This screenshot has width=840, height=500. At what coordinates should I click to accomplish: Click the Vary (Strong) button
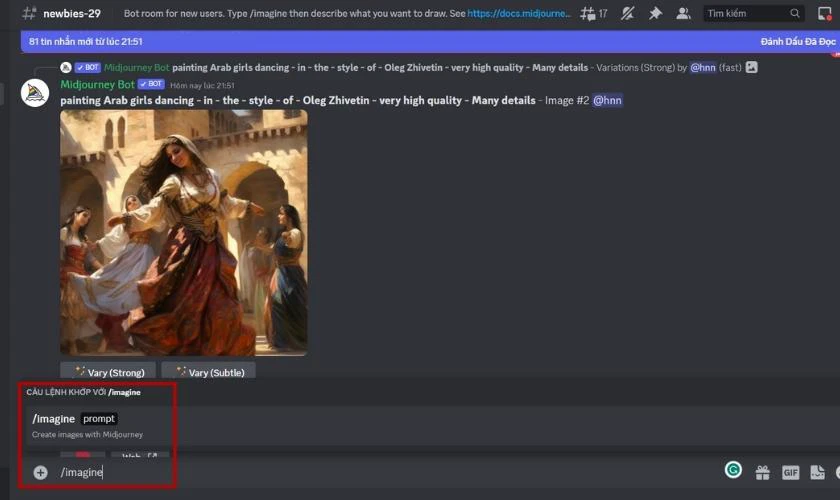pyautogui.click(x=108, y=371)
